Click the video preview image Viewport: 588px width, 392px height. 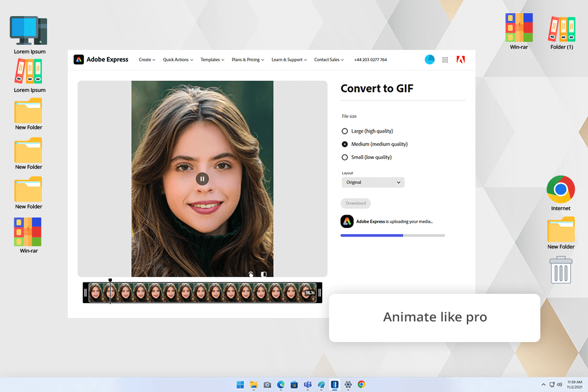[202, 178]
